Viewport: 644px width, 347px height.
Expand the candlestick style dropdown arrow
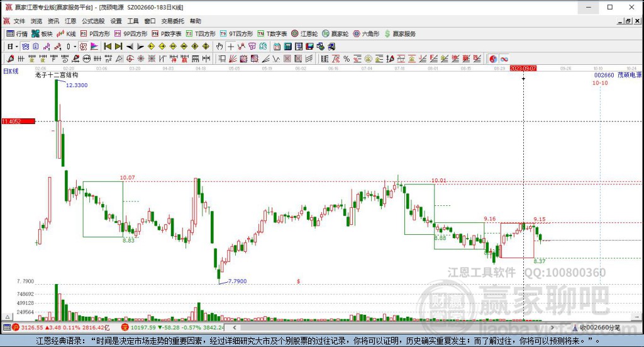click(75, 47)
